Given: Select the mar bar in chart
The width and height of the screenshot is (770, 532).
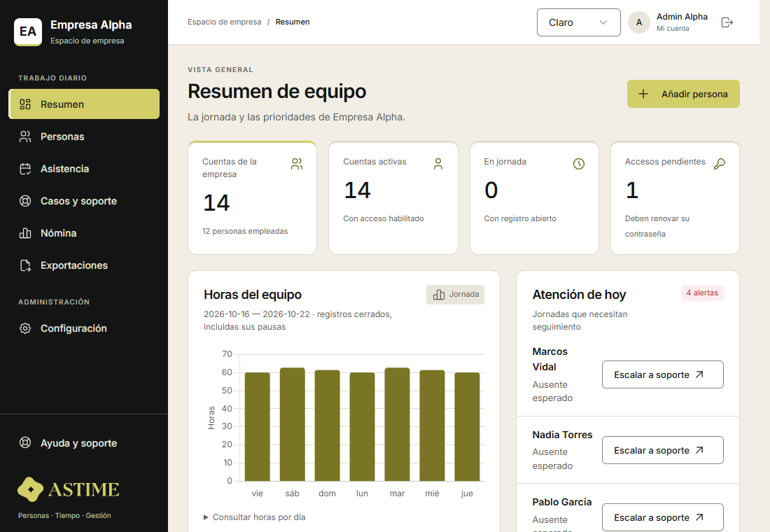Looking at the screenshot, I should (398, 424).
